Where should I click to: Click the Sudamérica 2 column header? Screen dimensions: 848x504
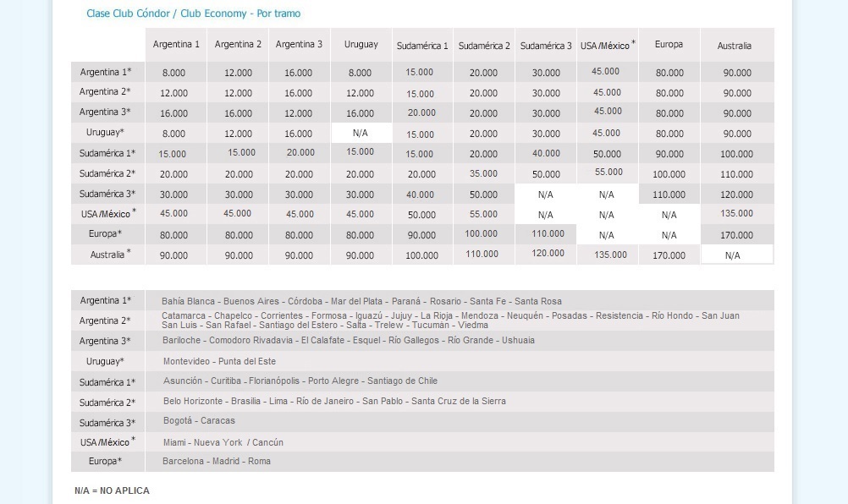[x=484, y=46]
